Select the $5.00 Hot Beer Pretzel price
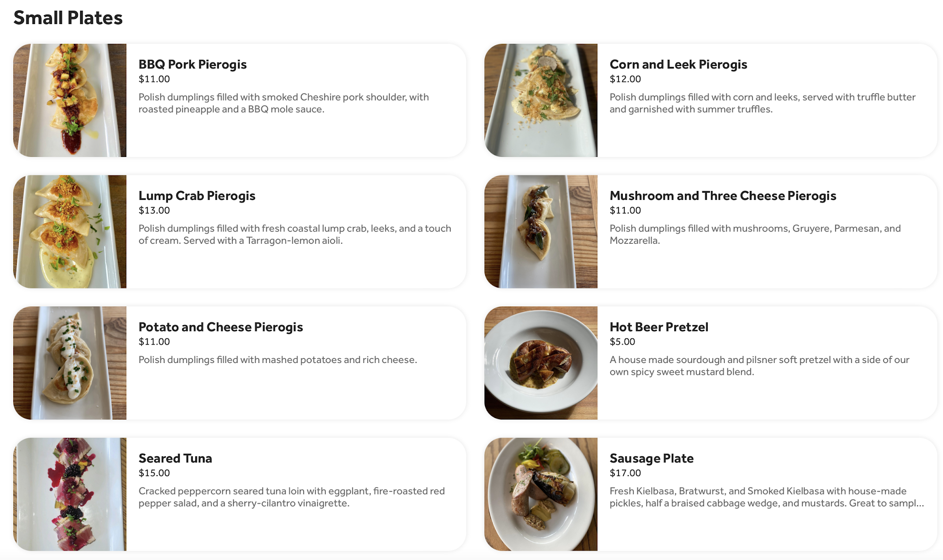943x560 pixels. (622, 341)
